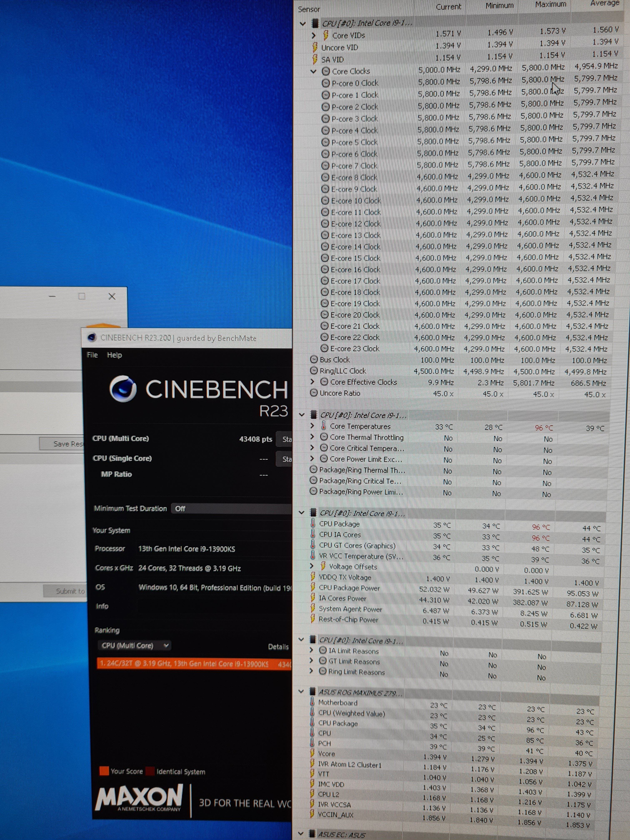Viewport: 630px width, 840px height.
Task: Click the Sensor column header
Action: click(x=309, y=9)
